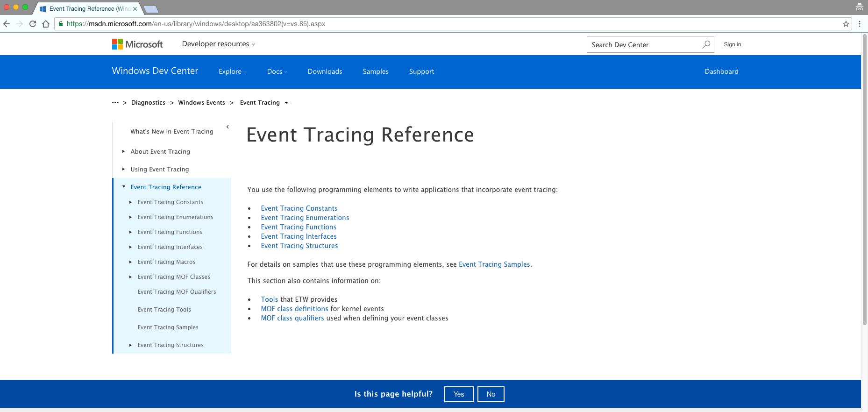Open the Event Tracing Functions link
The height and width of the screenshot is (412, 868).
tap(299, 227)
